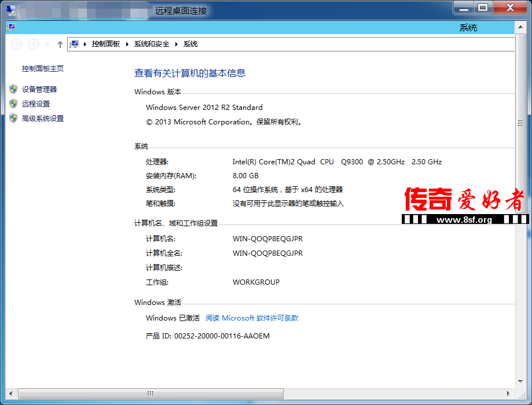Click the Windows 已激活 status text

pyautogui.click(x=173, y=318)
